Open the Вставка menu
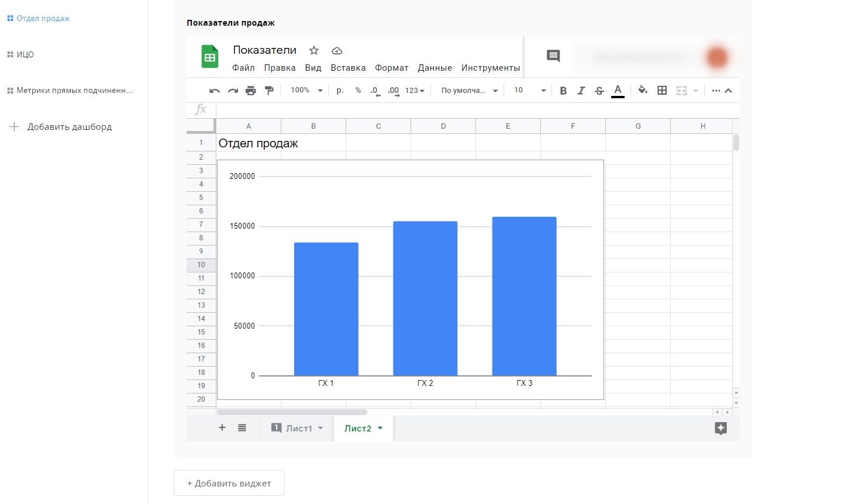Viewport: 855px width, 504px height. pos(348,68)
